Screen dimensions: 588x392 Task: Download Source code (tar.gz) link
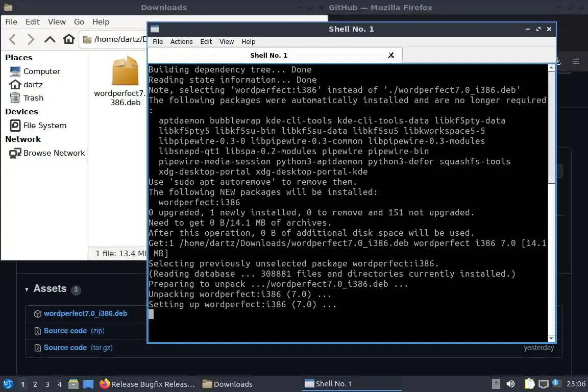coord(78,348)
